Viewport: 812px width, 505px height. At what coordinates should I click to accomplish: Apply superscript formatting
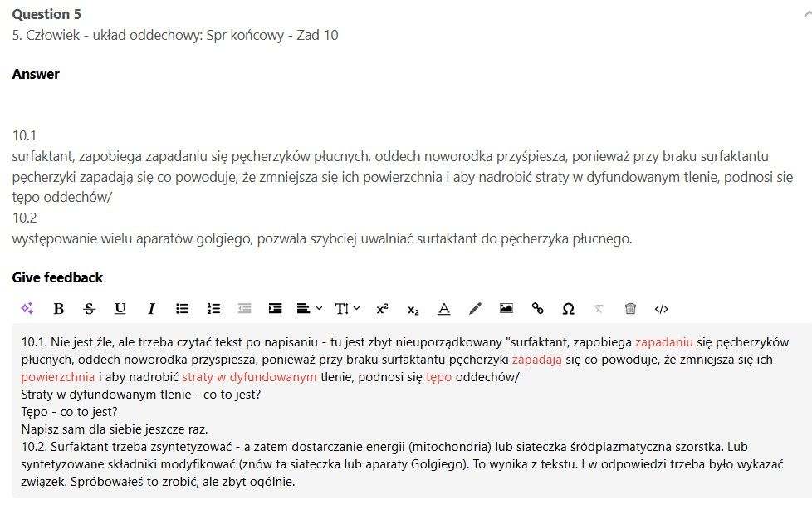tap(382, 309)
